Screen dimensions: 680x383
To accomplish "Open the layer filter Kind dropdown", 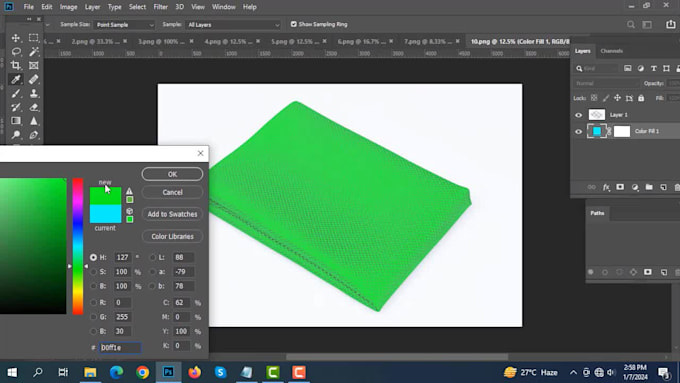I will tap(597, 69).
